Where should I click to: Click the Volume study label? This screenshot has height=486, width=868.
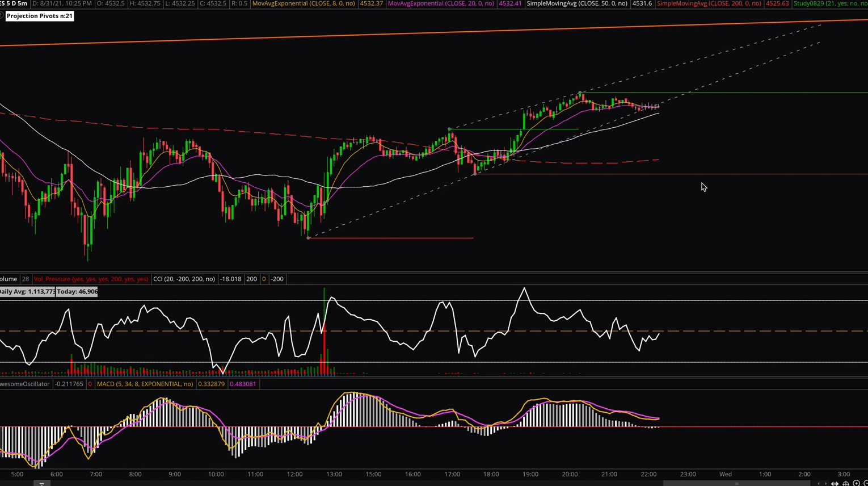coord(9,279)
